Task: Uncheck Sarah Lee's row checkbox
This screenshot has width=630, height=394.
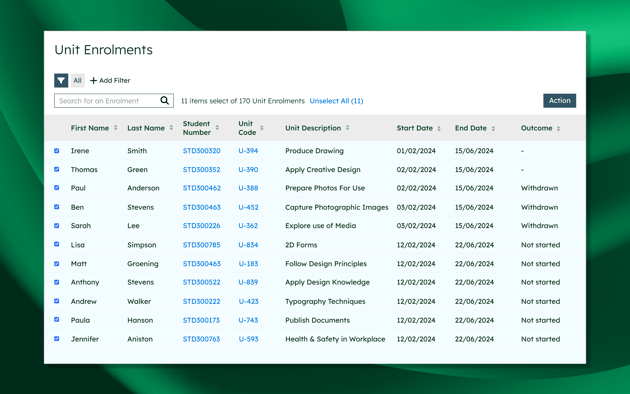Action: (x=57, y=225)
